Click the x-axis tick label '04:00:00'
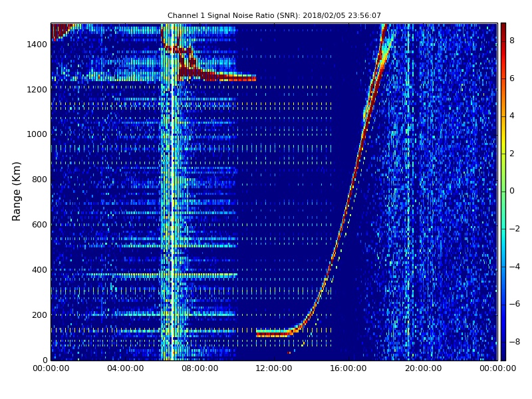This screenshot has width=532, height=399. [x=126, y=368]
